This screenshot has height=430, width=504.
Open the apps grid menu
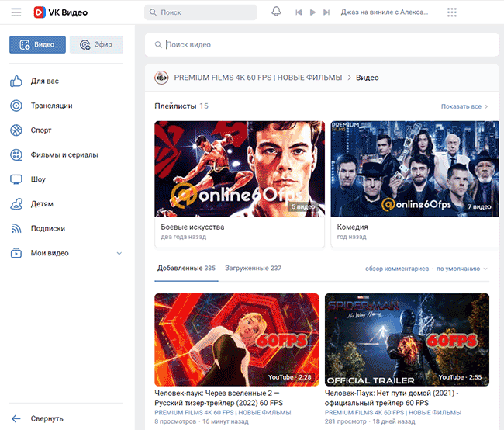(452, 12)
